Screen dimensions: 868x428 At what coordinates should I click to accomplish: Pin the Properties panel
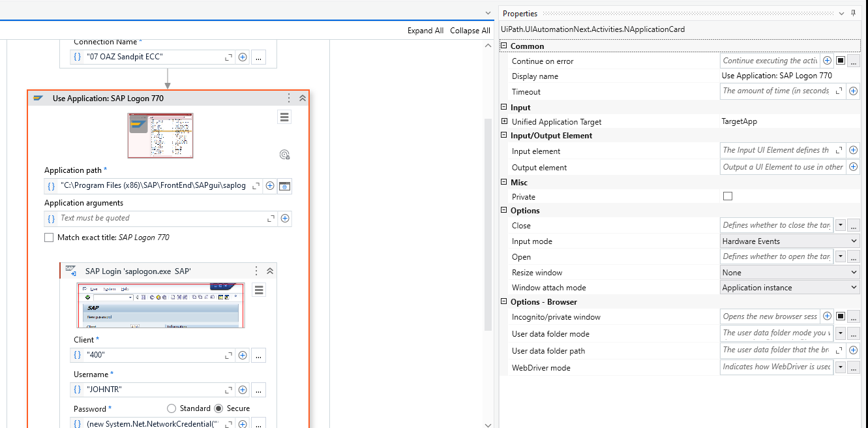pyautogui.click(x=854, y=13)
